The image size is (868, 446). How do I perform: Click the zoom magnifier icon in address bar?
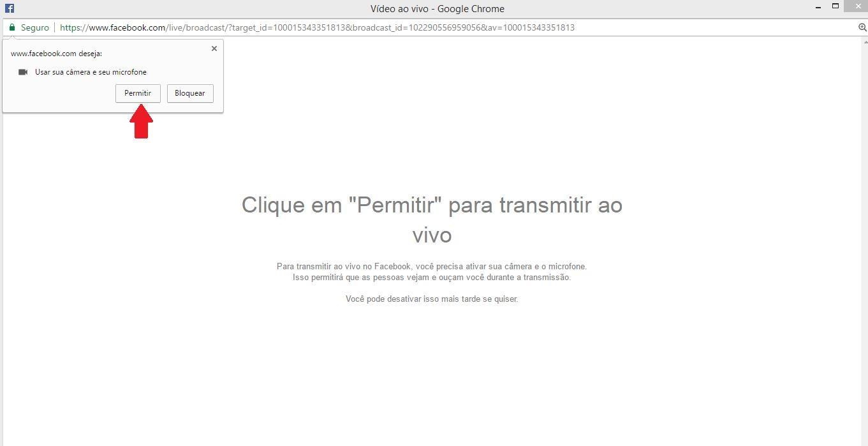[862, 27]
